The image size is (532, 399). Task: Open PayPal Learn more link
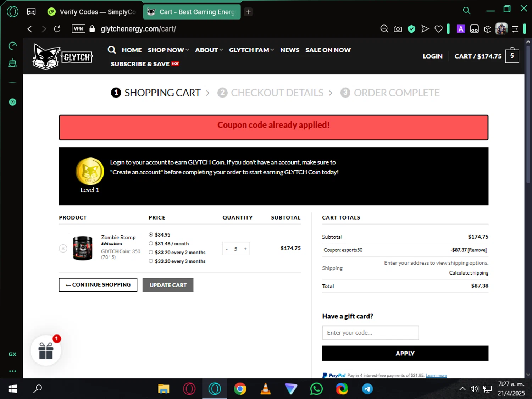436,375
